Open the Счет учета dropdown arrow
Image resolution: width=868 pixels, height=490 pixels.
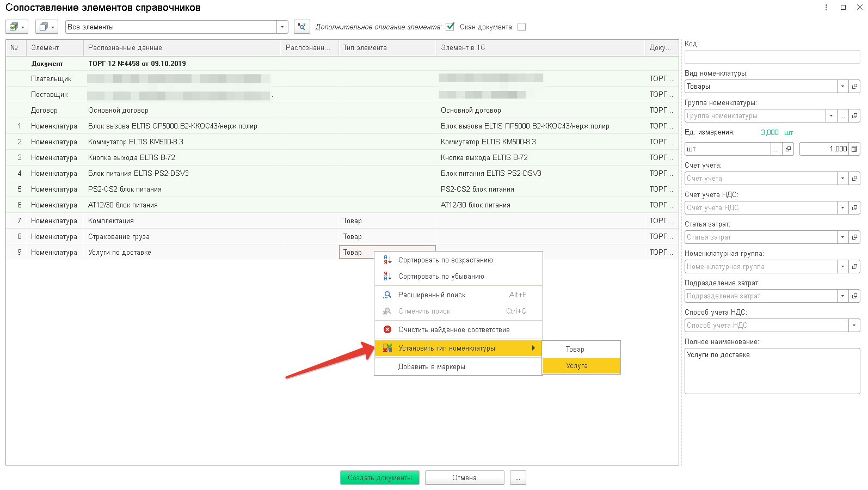(842, 178)
